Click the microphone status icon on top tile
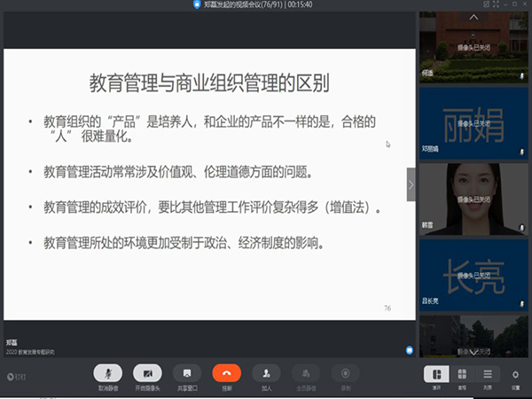The height and width of the screenshot is (399, 532). (522, 76)
